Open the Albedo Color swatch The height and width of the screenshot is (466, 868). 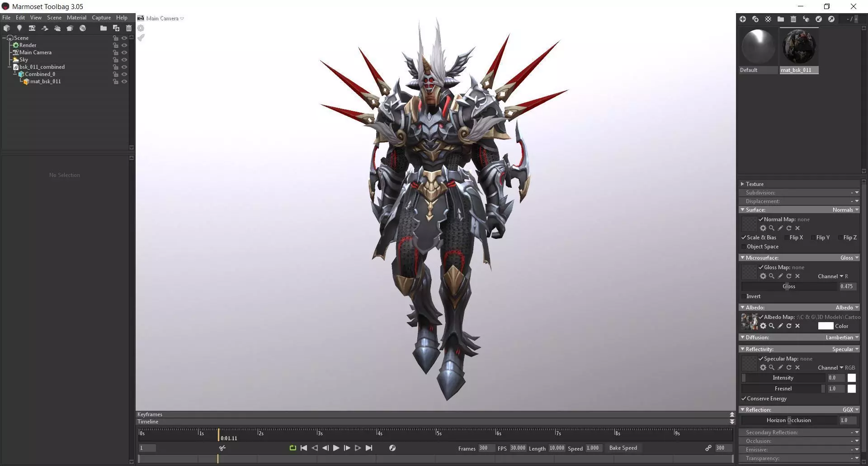(x=826, y=326)
